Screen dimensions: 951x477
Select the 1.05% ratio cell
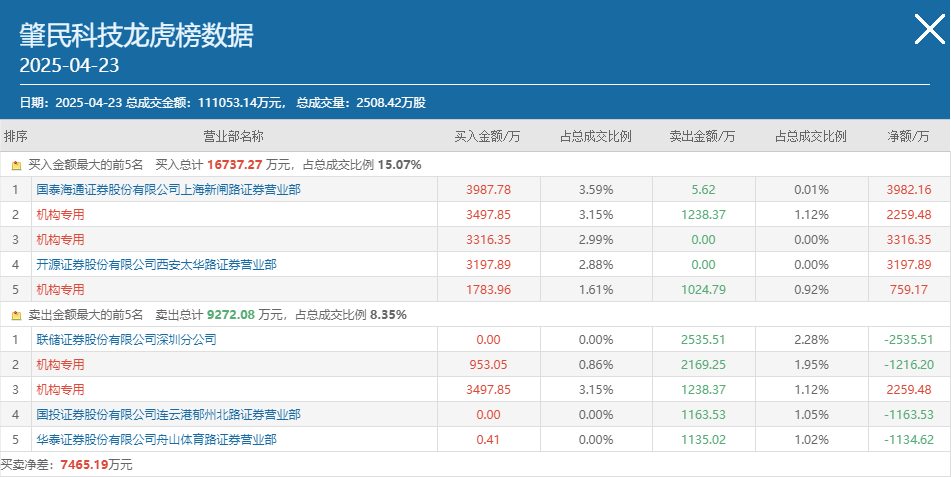(811, 414)
